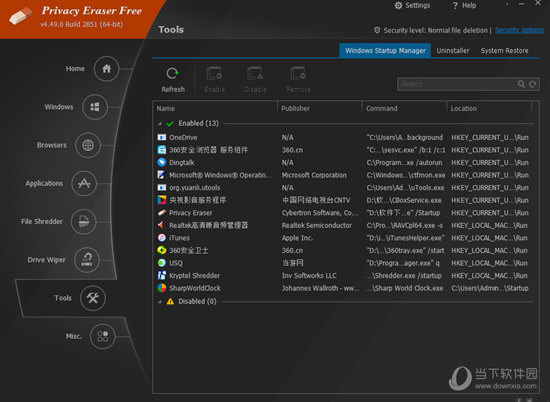Click Realtek Semiconductor publisher cell

(x=316, y=225)
